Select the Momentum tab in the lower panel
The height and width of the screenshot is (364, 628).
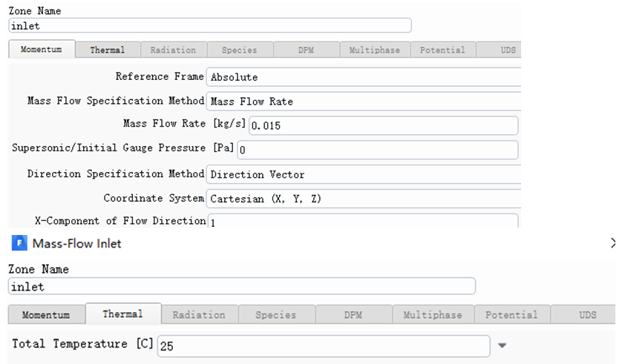pos(46,315)
